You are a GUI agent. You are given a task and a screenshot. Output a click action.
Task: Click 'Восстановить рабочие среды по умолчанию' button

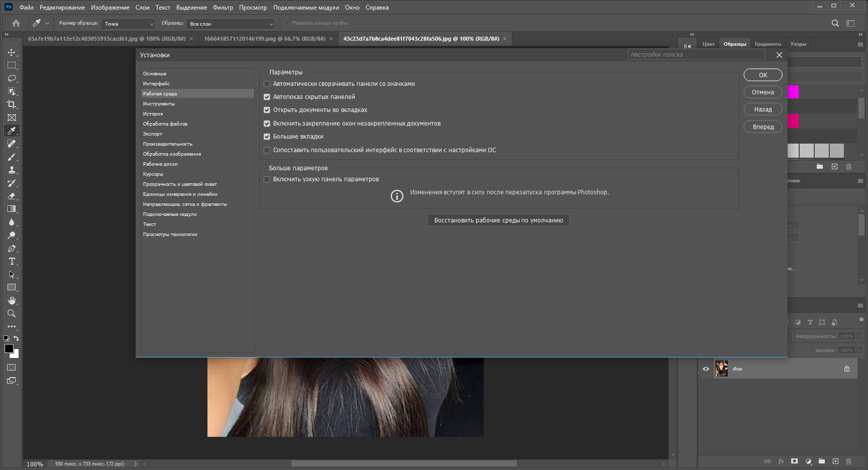(x=498, y=220)
